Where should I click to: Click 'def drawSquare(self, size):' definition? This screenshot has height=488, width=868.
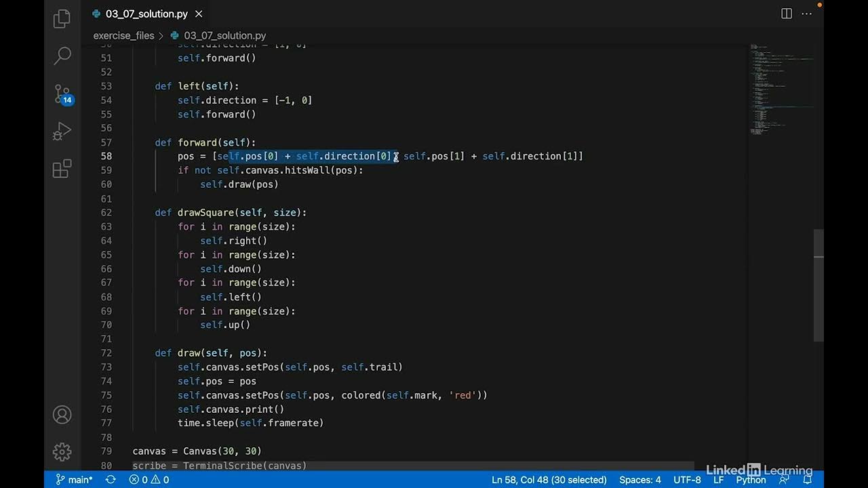click(231, 212)
